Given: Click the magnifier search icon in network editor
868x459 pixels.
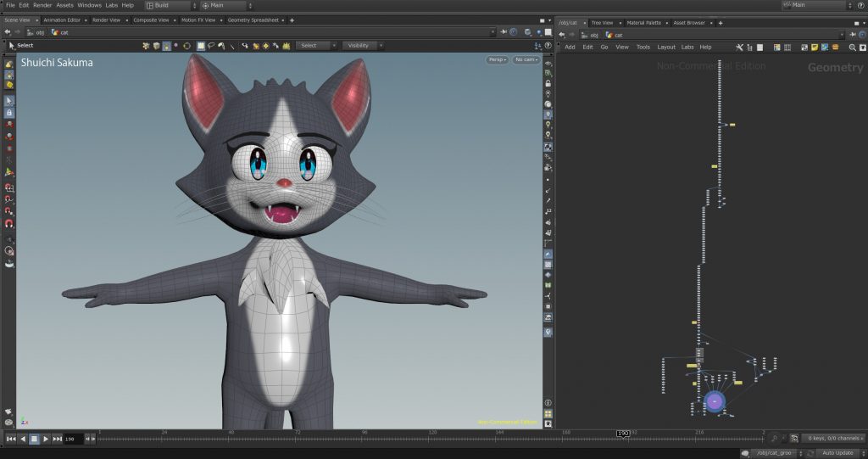Looking at the screenshot, I should click(852, 47).
